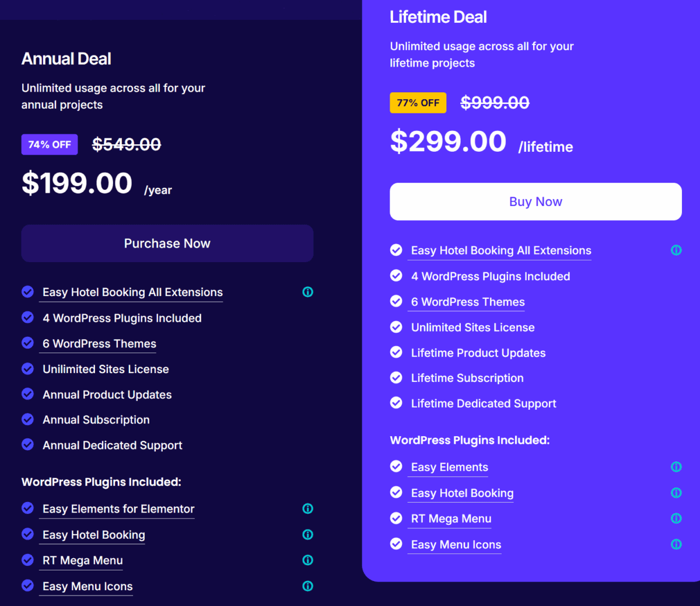
Task: Click the 74% OFF purple badge
Action: point(50,145)
